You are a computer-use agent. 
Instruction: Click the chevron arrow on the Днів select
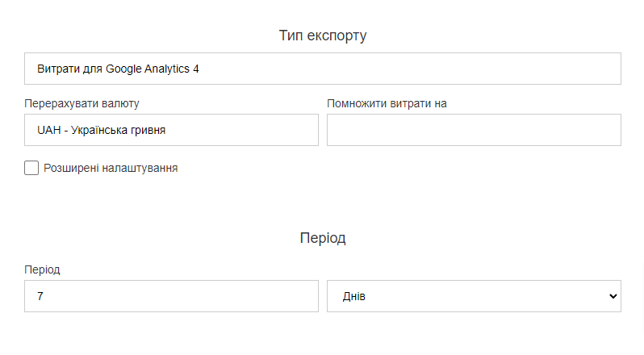[x=613, y=296]
